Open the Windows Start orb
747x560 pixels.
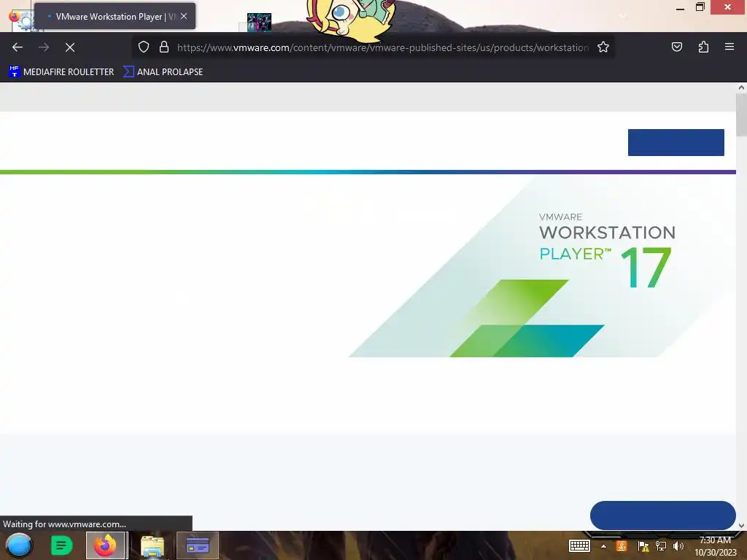pos(18,545)
